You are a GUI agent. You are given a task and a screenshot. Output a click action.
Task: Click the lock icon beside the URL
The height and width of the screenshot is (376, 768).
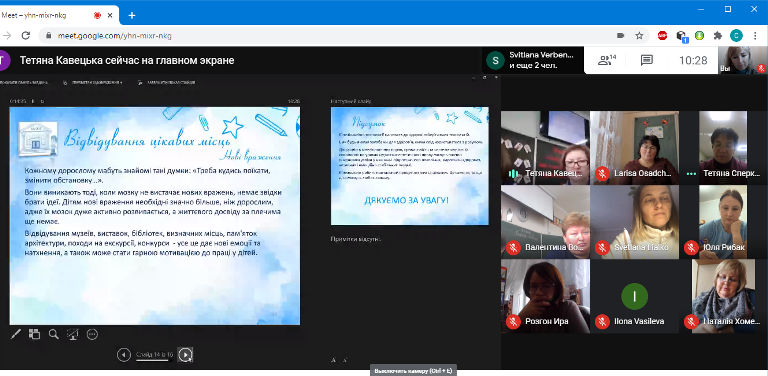[x=48, y=36]
